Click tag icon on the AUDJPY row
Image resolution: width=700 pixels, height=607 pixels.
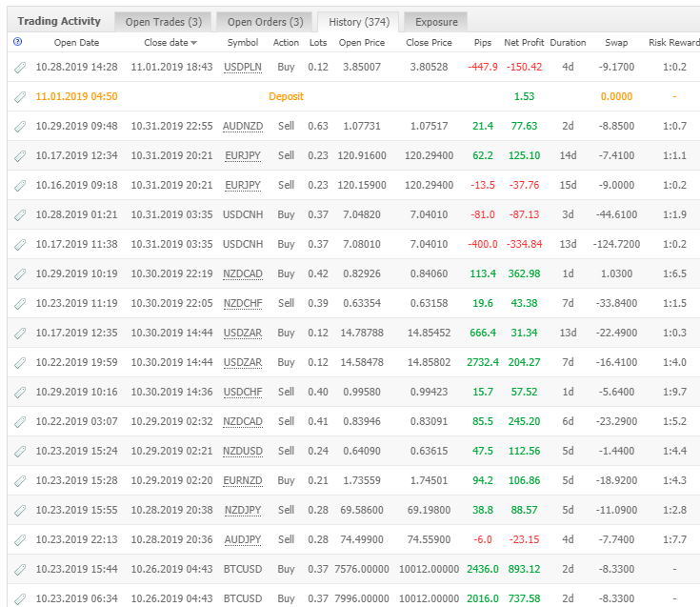(x=20, y=540)
